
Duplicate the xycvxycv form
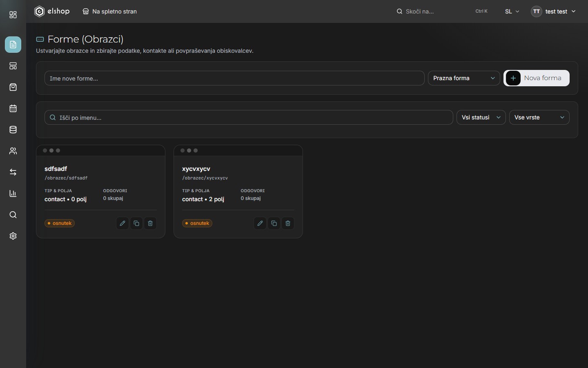click(x=274, y=223)
